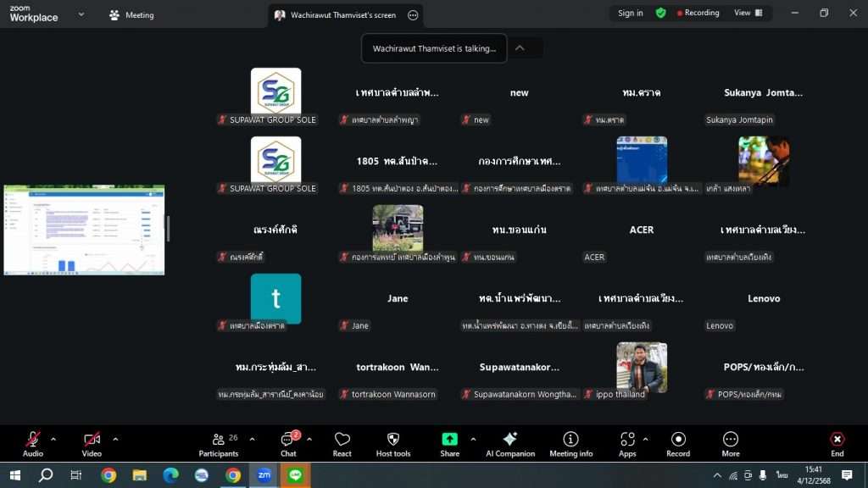Open the Apps menu icon
868x488 pixels.
627,443
